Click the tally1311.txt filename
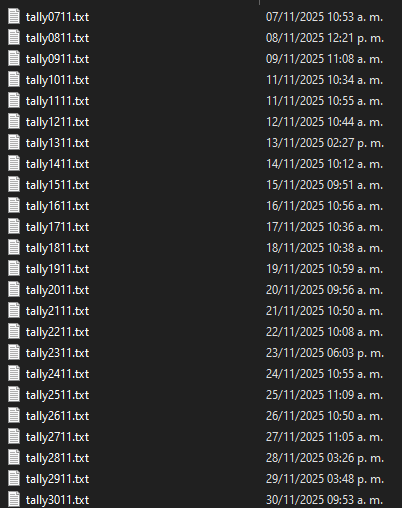 [57, 143]
